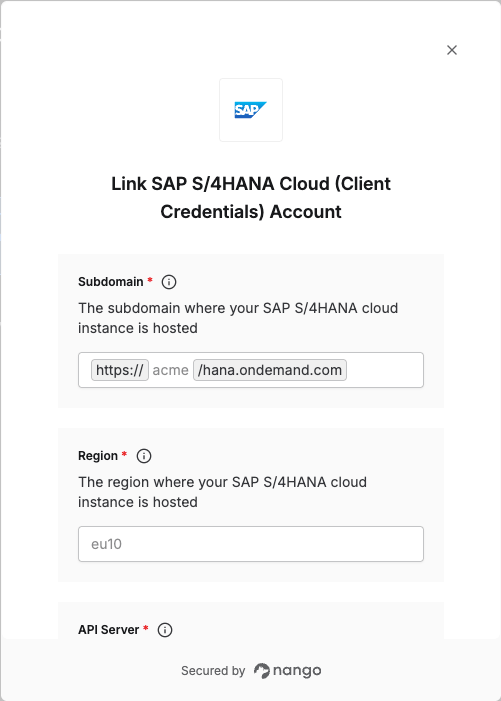Click the API Server field label
Screen dimensions: 501x701
pos(109,630)
